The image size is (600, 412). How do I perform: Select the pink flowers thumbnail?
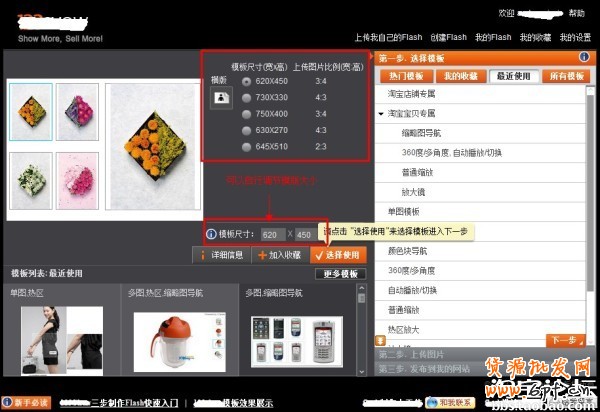[74, 171]
